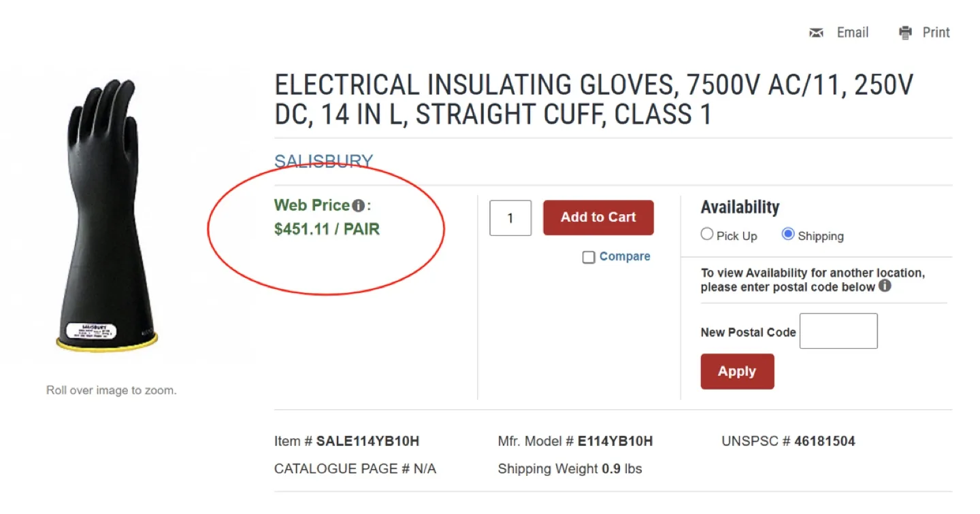Click the product title heading
The height and width of the screenshot is (514, 980).
(x=593, y=100)
